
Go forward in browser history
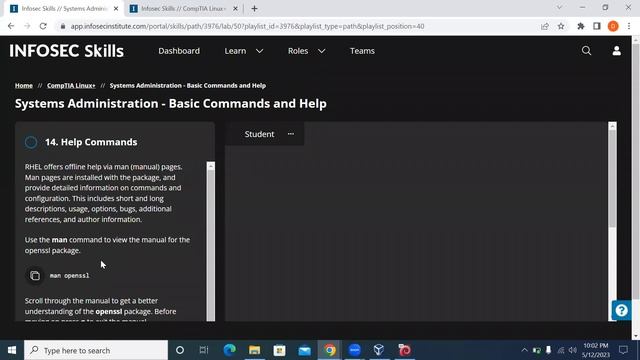click(x=27, y=26)
